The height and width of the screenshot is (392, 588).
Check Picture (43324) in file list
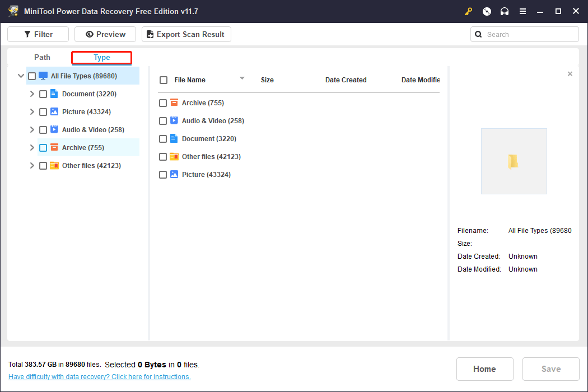click(x=163, y=175)
